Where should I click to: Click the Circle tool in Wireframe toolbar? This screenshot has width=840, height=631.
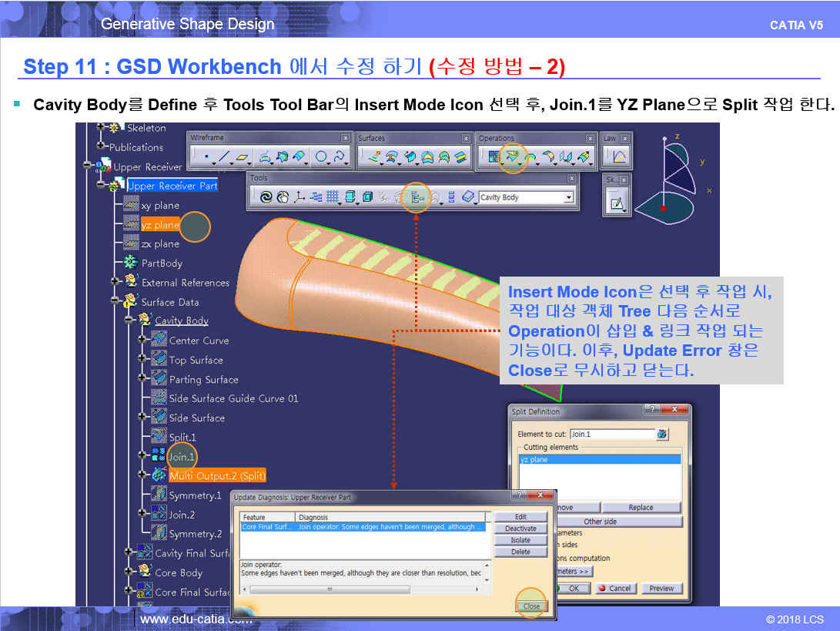coord(321,157)
